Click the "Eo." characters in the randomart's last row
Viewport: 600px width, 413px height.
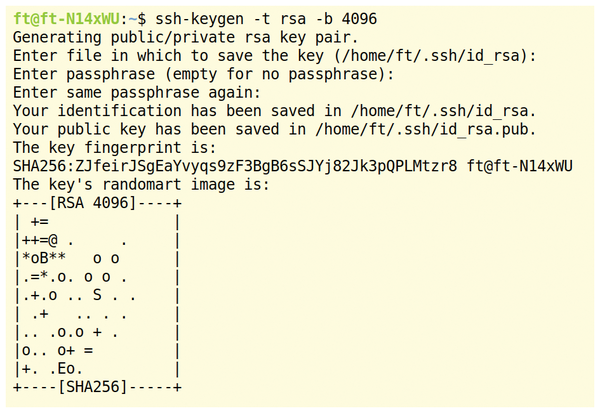tap(64, 368)
